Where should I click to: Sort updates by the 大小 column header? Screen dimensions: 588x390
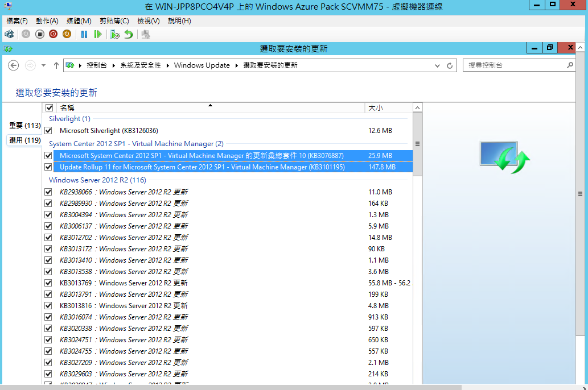[389, 108]
